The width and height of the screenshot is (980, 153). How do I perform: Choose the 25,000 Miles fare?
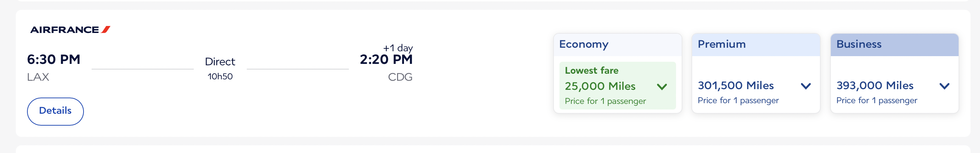pos(600,86)
